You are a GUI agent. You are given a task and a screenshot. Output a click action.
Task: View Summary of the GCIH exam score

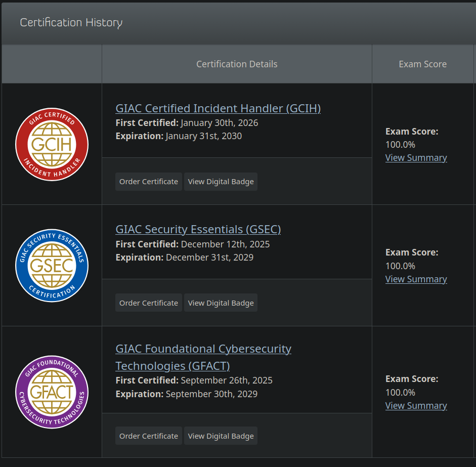(416, 158)
